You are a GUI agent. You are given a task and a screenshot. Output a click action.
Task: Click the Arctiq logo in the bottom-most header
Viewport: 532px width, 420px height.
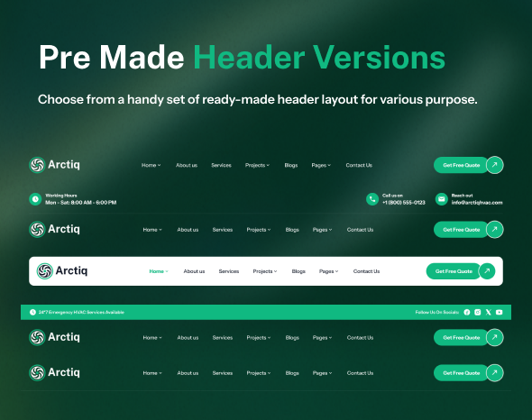click(x=55, y=372)
